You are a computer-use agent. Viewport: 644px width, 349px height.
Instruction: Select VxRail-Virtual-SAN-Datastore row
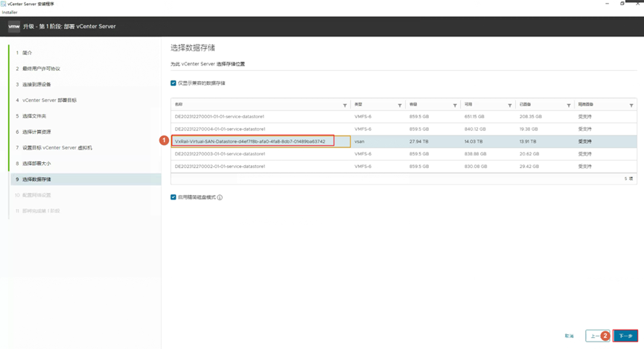pyautogui.click(x=404, y=141)
